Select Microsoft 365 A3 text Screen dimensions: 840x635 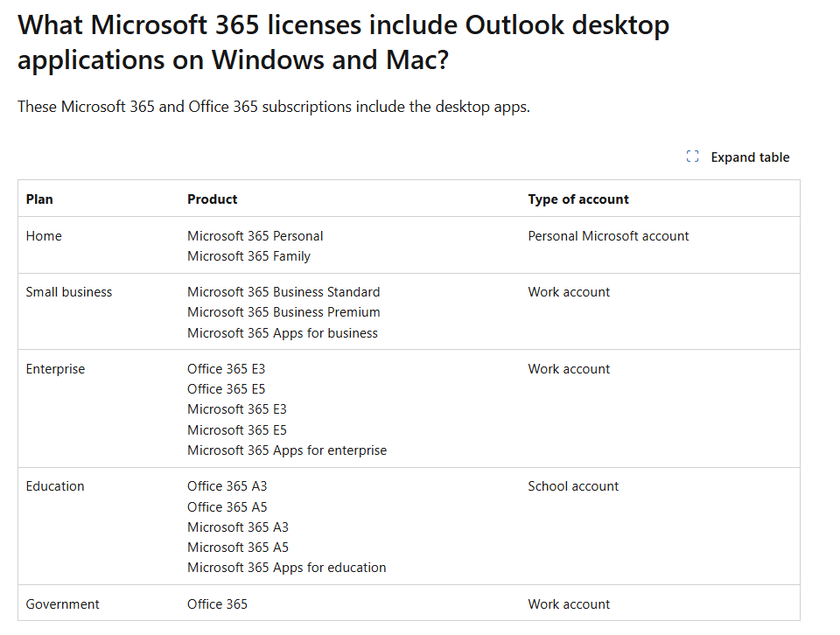point(238,527)
